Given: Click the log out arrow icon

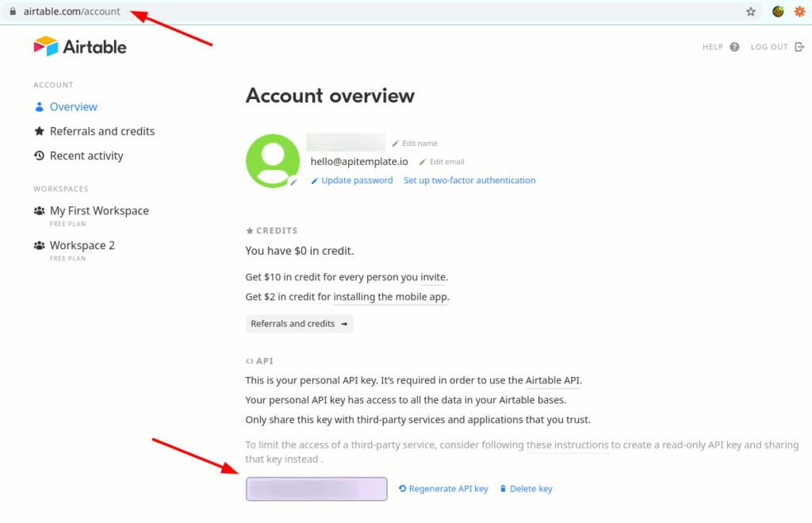Looking at the screenshot, I should [x=799, y=47].
